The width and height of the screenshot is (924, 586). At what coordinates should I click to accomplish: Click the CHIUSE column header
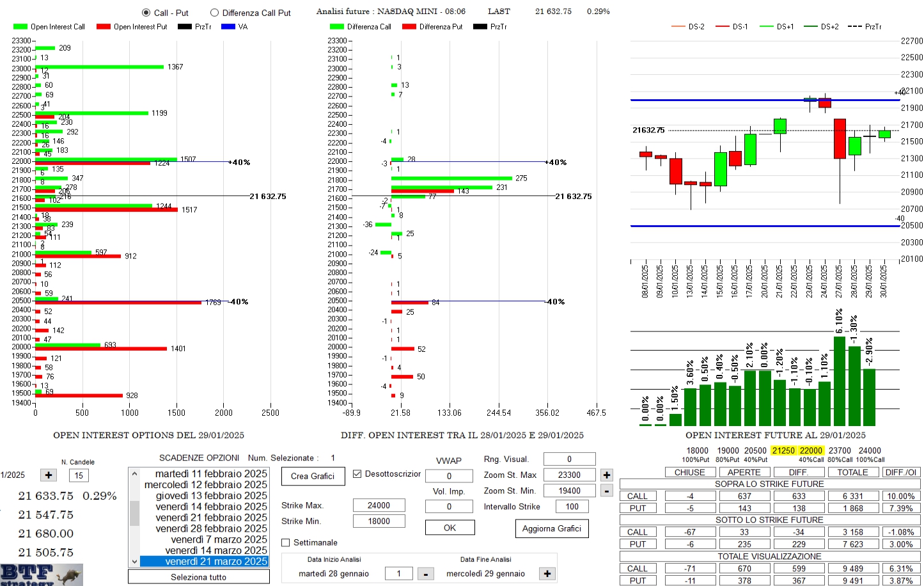tap(690, 472)
